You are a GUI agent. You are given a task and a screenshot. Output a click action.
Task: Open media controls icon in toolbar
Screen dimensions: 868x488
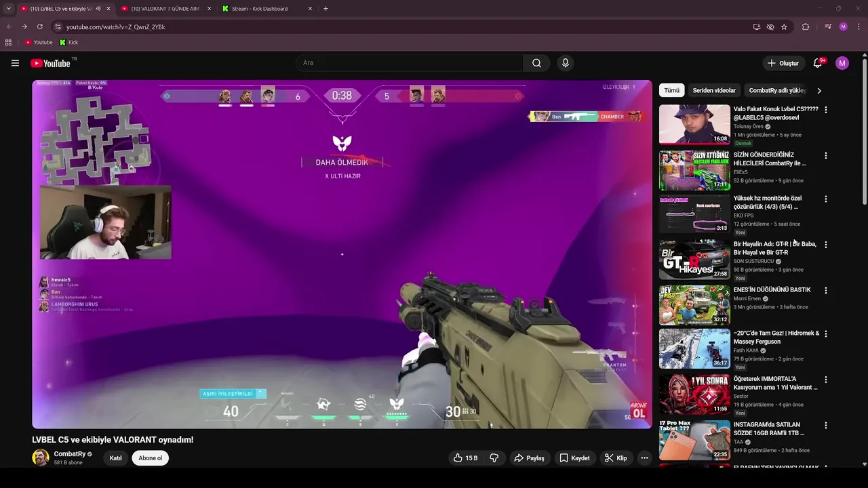(x=828, y=26)
